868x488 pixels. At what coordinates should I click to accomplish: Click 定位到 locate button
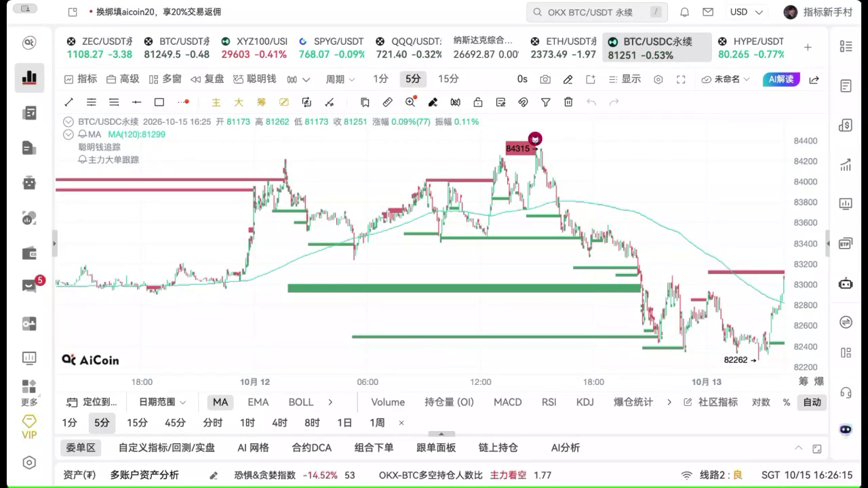[93, 402]
